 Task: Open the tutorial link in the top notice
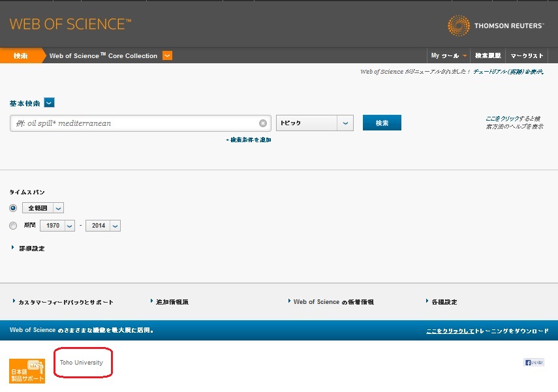tap(508, 72)
